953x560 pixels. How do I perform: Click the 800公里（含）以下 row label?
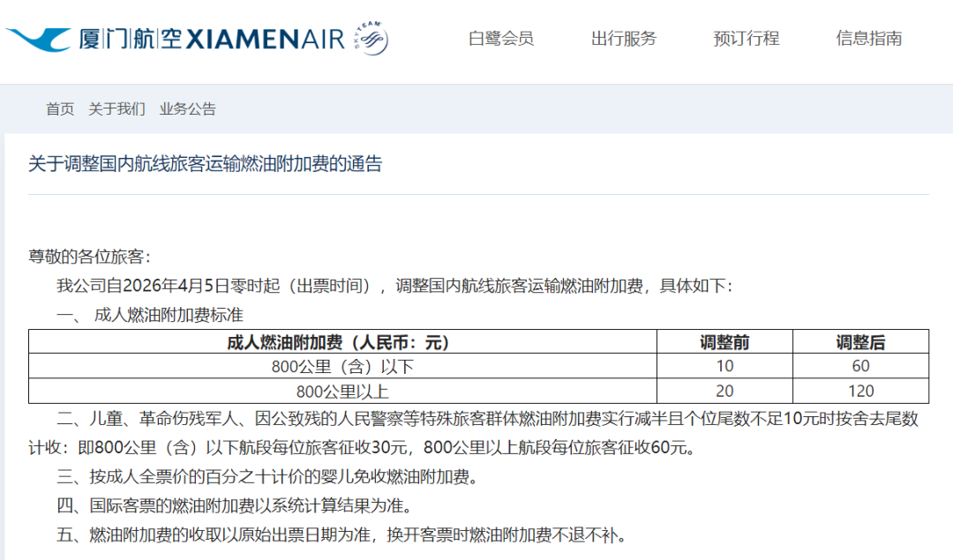coord(342,367)
